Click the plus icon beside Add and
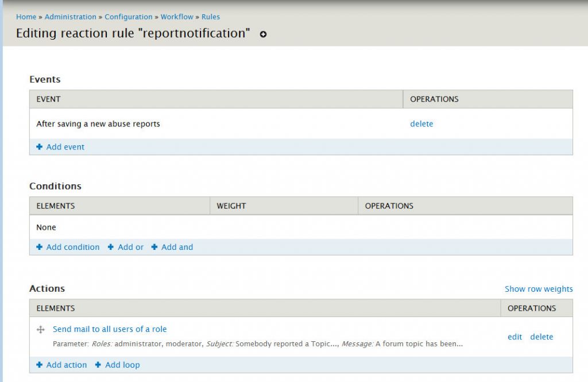The height and width of the screenshot is (382, 588). (154, 247)
